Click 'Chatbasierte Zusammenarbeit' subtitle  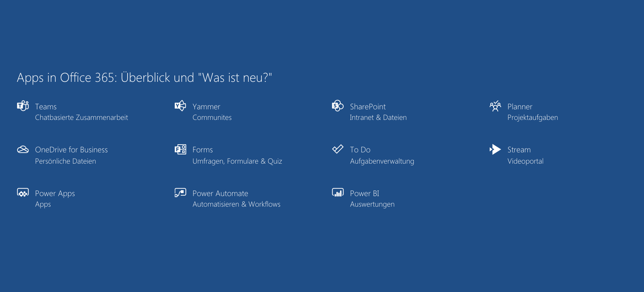81,117
